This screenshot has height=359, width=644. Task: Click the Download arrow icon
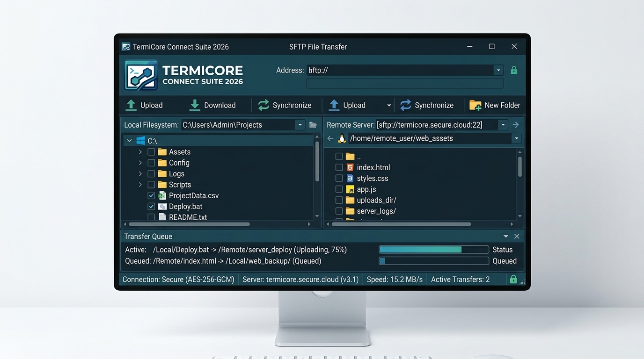(195, 105)
